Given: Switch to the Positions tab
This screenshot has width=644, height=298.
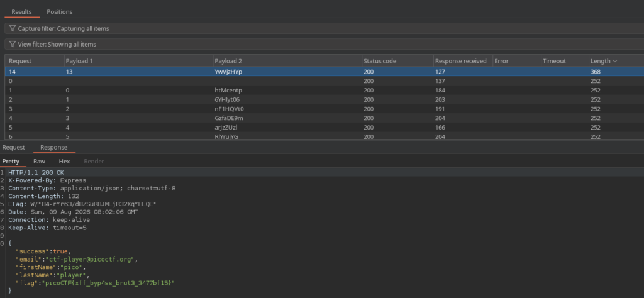Looking at the screenshot, I should (60, 12).
